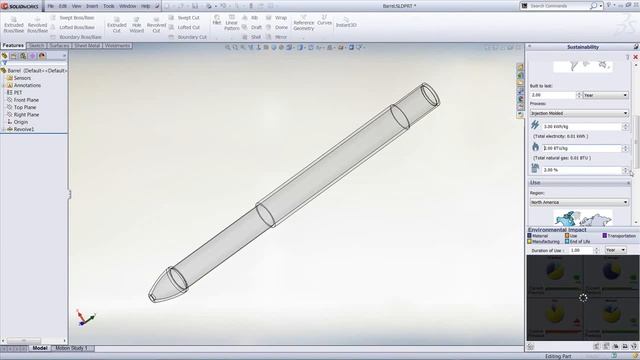Viewport: 640px width, 360px height.
Task: Open the Hole Wizard tool
Action: (137, 25)
